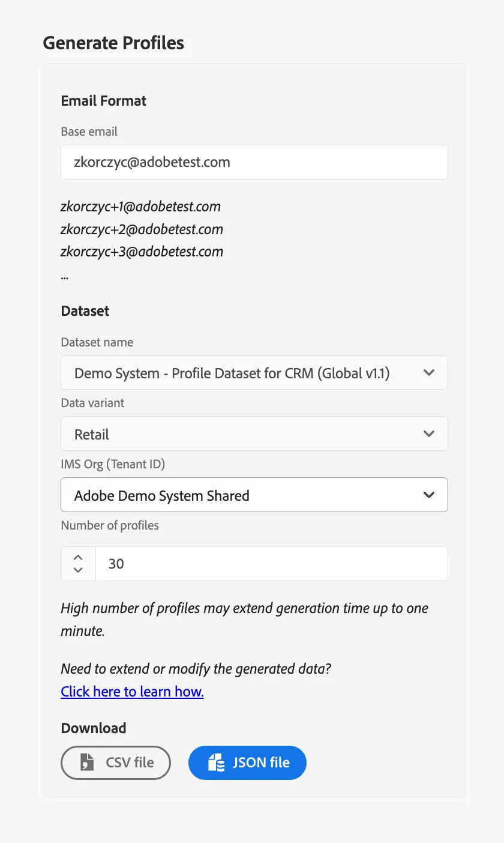This screenshot has height=843, width=504.
Task: Click the sample email zkorczyc+1@adobetest.com
Action: [141, 207]
